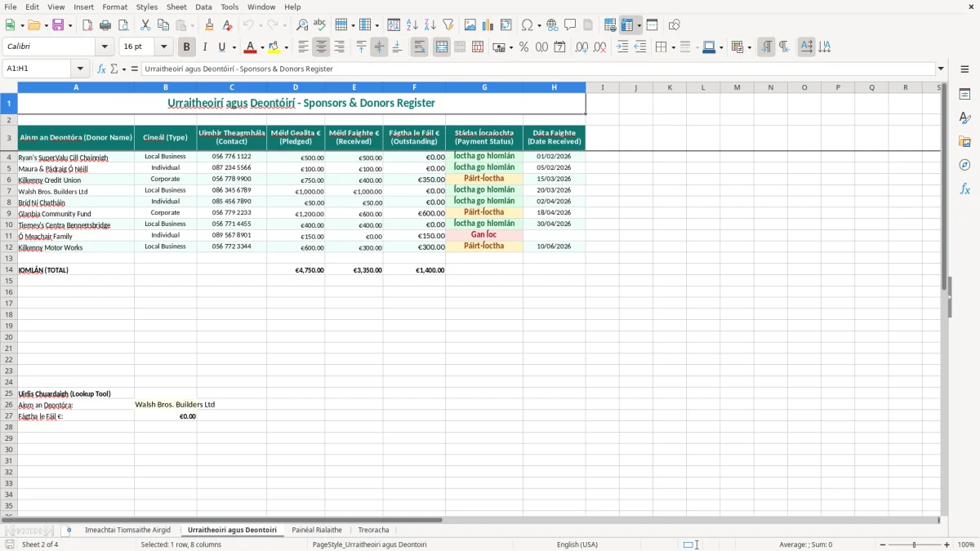This screenshot has width=980, height=551.
Task: Open the sidebar Gallery panel
Action: click(x=964, y=141)
